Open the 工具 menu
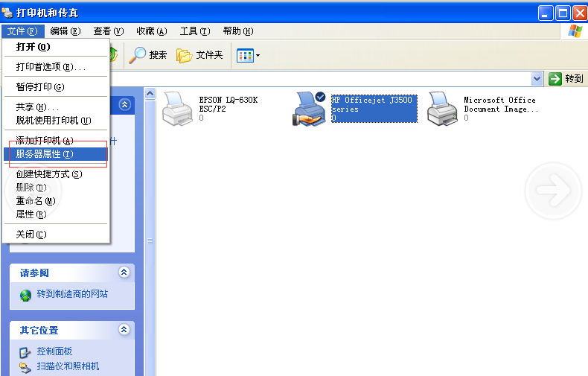Screen dimensions: 588x376 pyautogui.click(x=194, y=31)
